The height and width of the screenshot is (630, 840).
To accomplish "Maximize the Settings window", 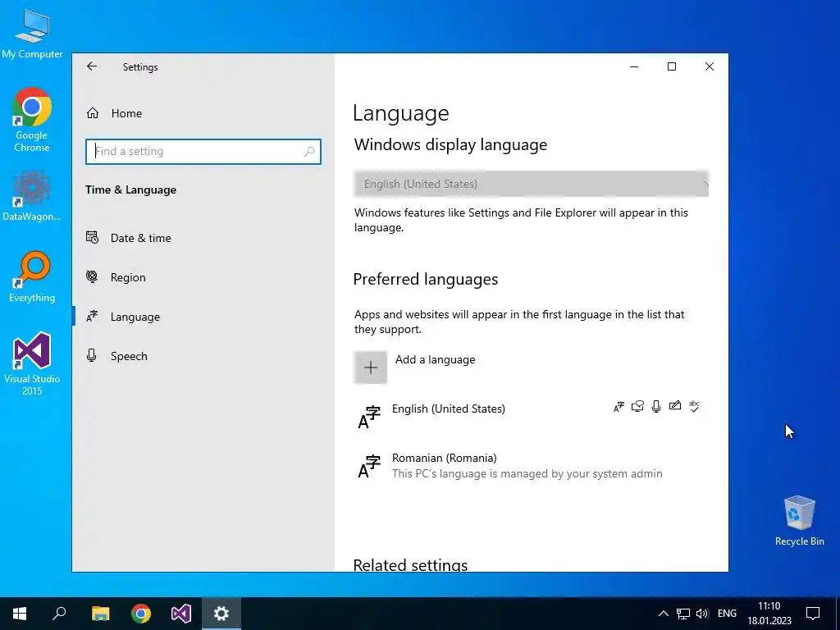I will click(672, 66).
